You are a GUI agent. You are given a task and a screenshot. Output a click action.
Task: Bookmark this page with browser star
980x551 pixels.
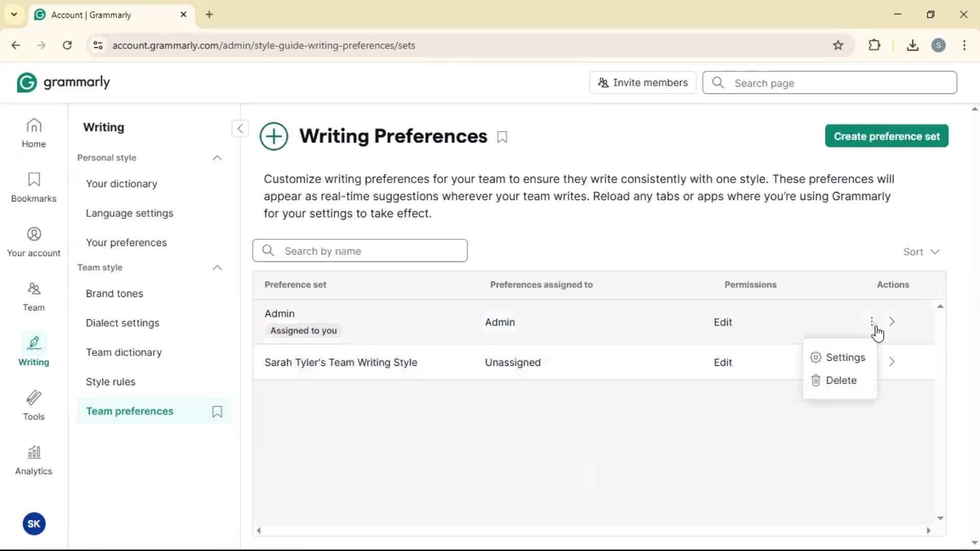click(x=838, y=45)
